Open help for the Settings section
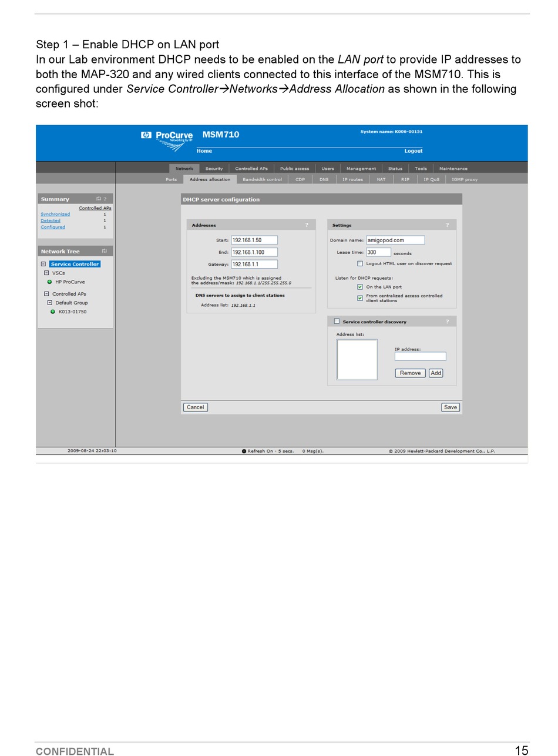The height and width of the screenshot is (756, 558). pyautogui.click(x=447, y=225)
